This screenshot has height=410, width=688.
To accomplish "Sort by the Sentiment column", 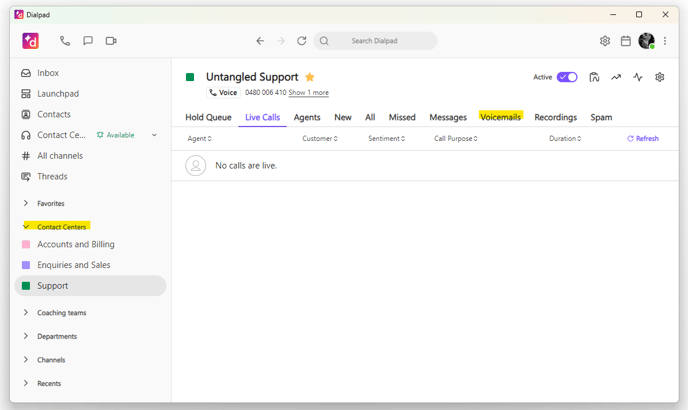I will coord(387,138).
